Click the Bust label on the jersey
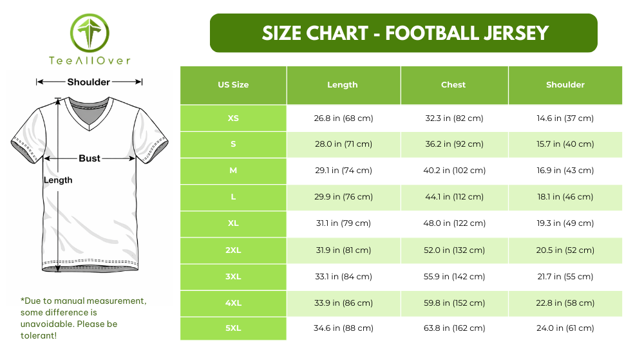The width and height of the screenshot is (644, 354). pyautogui.click(x=90, y=158)
